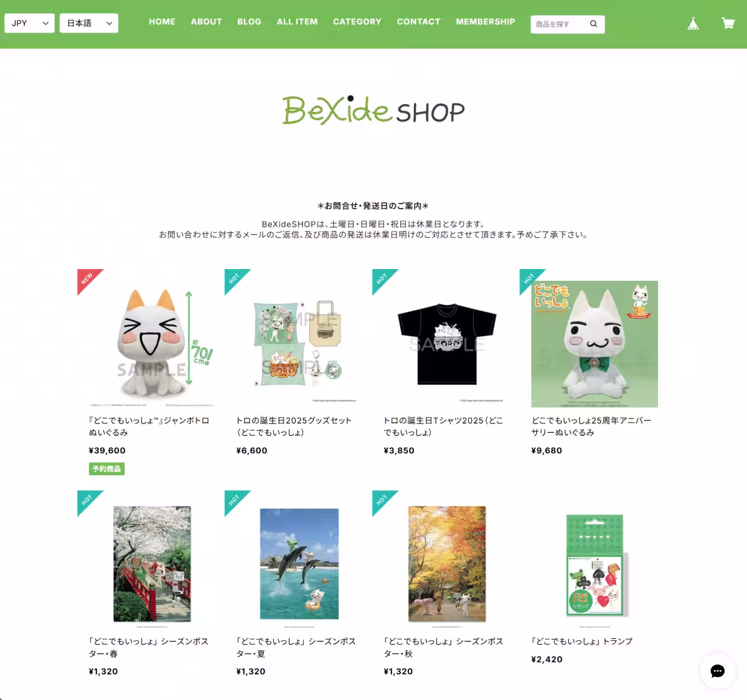Image resolution: width=747 pixels, height=700 pixels.
Task: Select the BLOG menu item
Action: 249,21
